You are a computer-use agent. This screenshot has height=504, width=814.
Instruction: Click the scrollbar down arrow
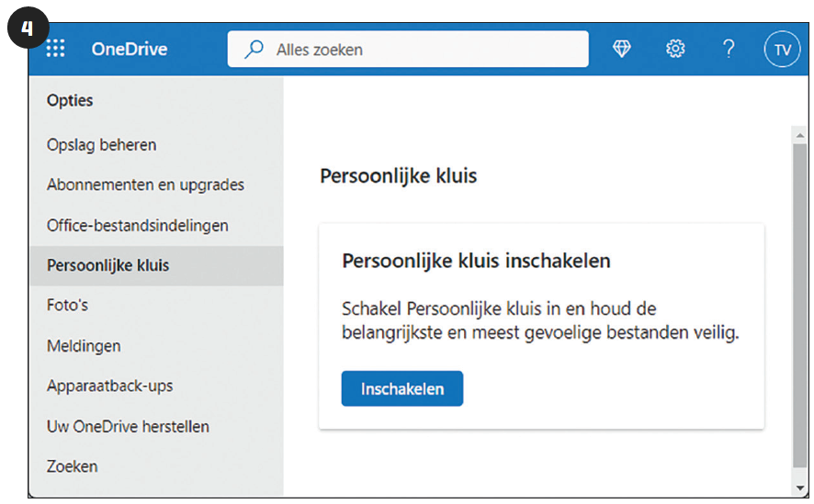point(800,487)
